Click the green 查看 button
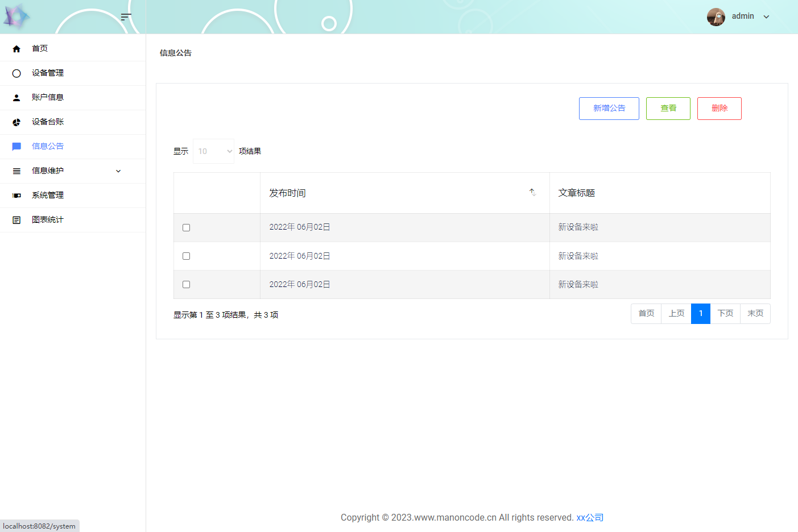 pyautogui.click(x=668, y=109)
